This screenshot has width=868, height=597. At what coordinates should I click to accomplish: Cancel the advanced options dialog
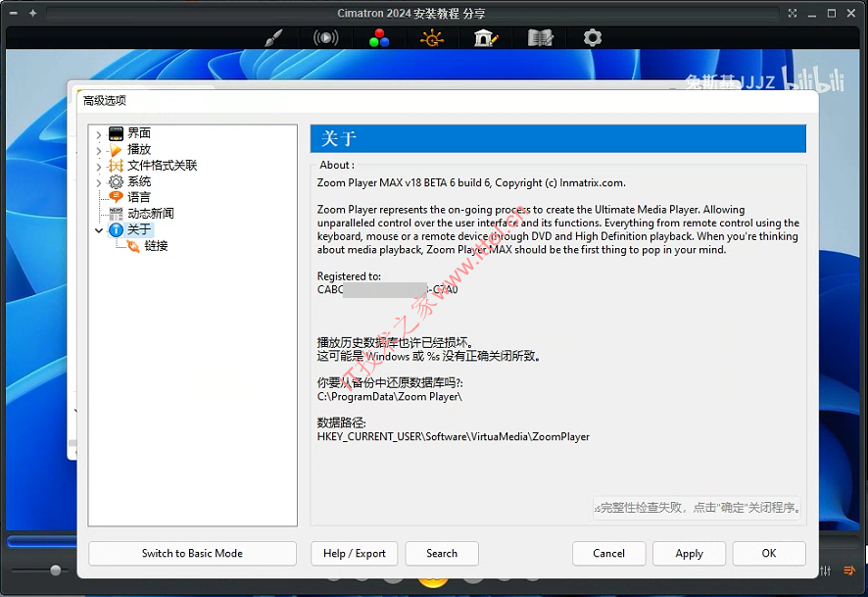pyautogui.click(x=609, y=553)
